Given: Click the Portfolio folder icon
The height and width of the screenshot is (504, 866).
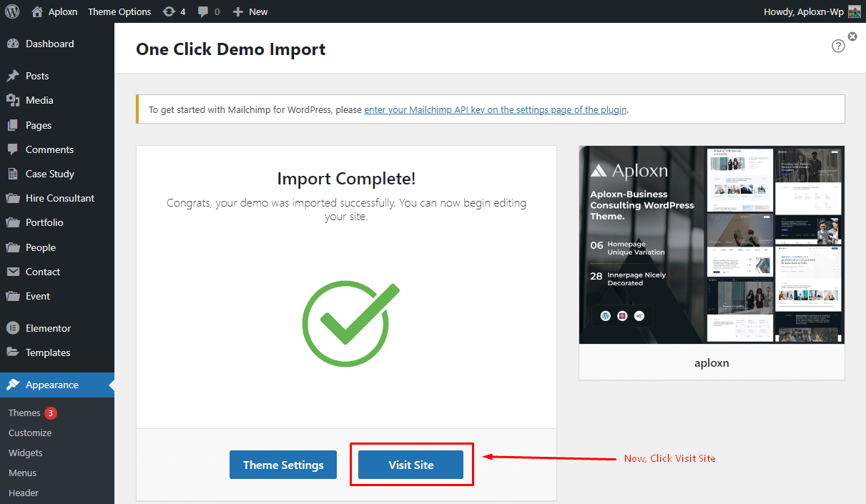Looking at the screenshot, I should 13,222.
